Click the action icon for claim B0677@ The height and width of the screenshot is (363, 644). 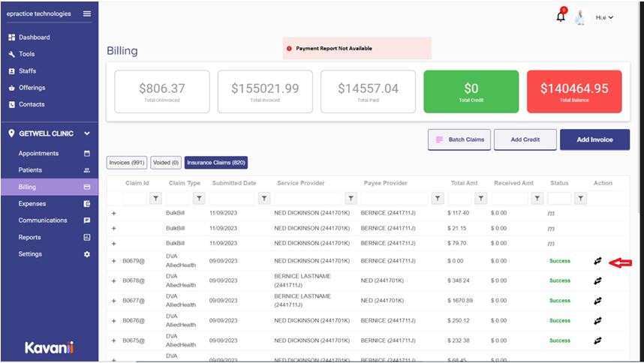tap(597, 301)
